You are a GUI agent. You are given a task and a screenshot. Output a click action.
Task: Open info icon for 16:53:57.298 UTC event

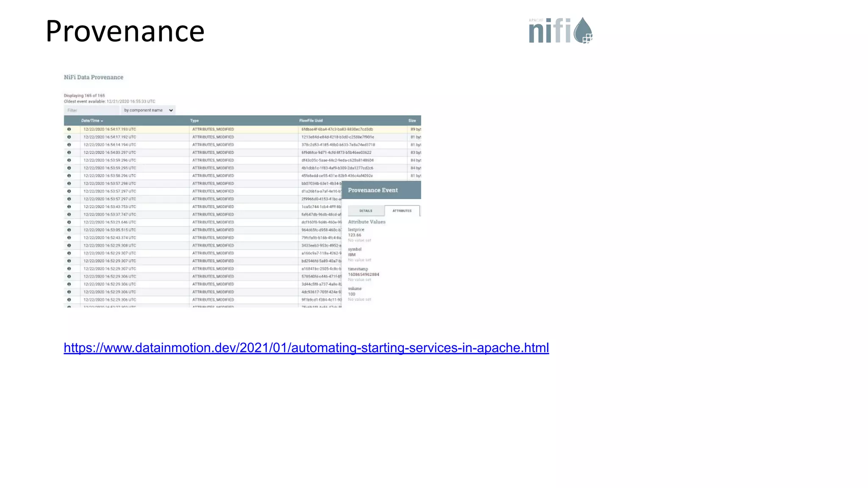pyautogui.click(x=69, y=183)
